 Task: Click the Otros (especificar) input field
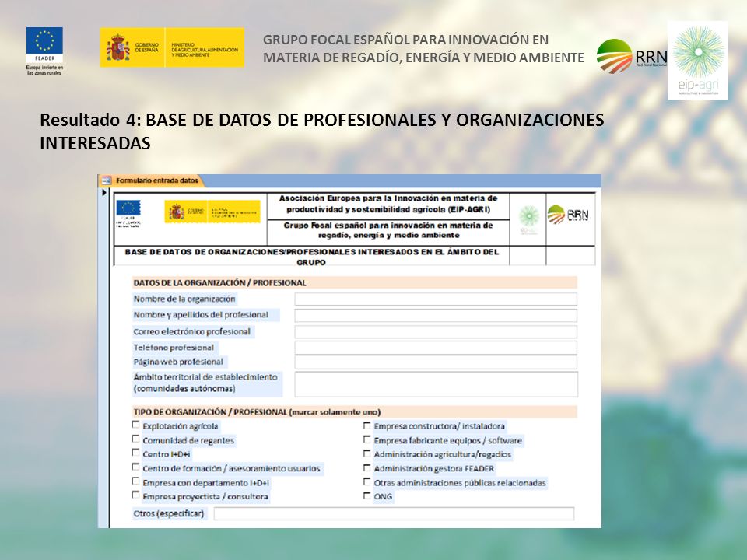(x=394, y=514)
